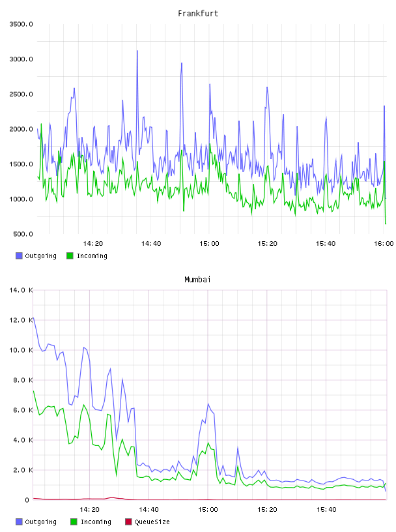Click the 14:20 time label under Frankfurt chart
This screenshot has height=532, width=396.
93,244
